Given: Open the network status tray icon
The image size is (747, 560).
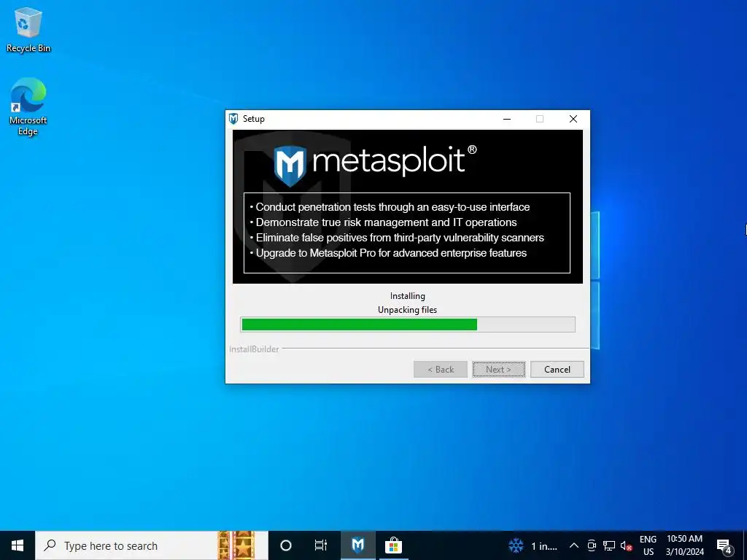Looking at the screenshot, I should pos(609,545).
